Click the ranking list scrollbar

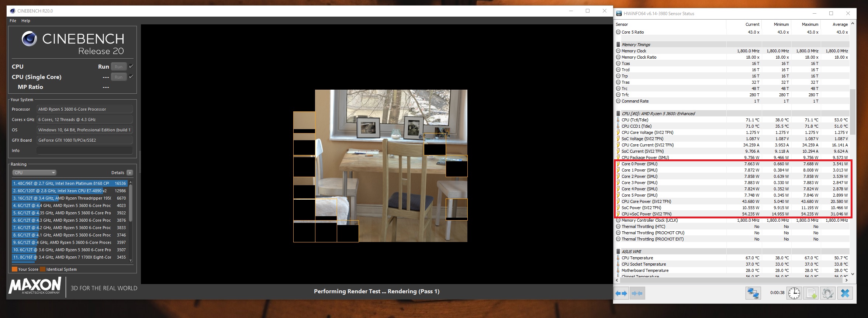pyautogui.click(x=131, y=221)
